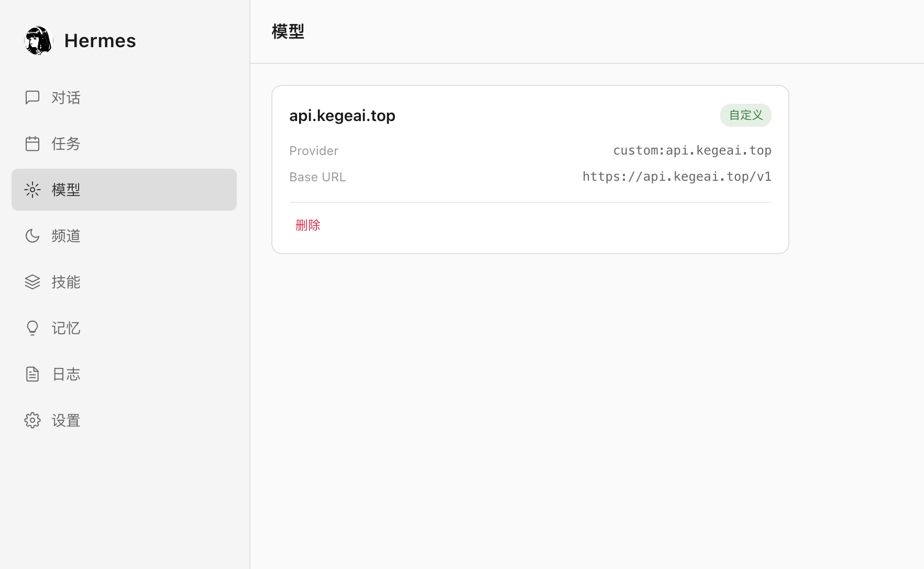Image resolution: width=924 pixels, height=569 pixels.
Task: Click the calendar icon for 任务
Action: click(32, 144)
